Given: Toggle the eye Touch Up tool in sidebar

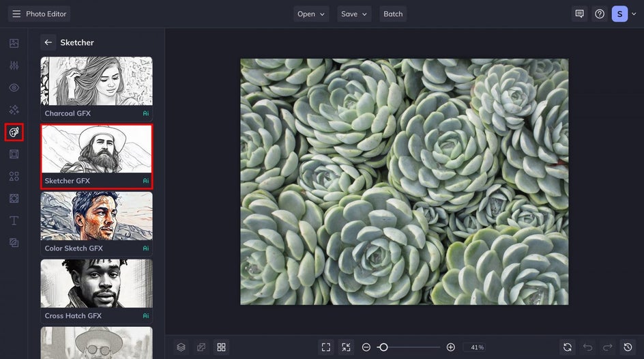Looking at the screenshot, I should [14, 87].
